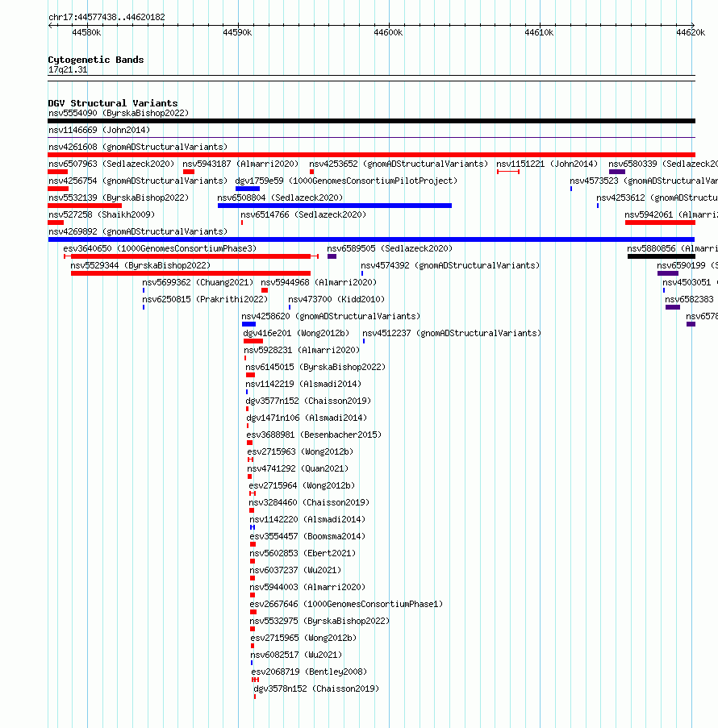Select the blue nsv4258620 variant bar
The height and width of the screenshot is (728, 718).
point(248,324)
